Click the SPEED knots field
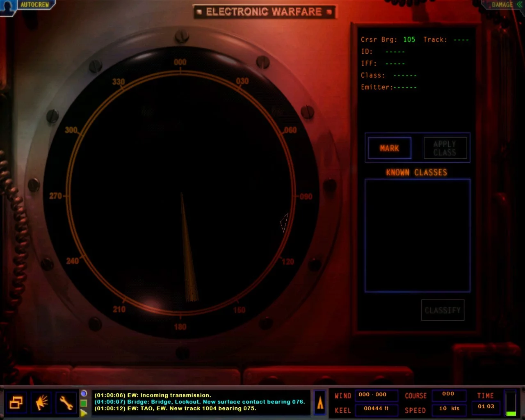The height and width of the screenshot is (420, 525). click(x=449, y=409)
